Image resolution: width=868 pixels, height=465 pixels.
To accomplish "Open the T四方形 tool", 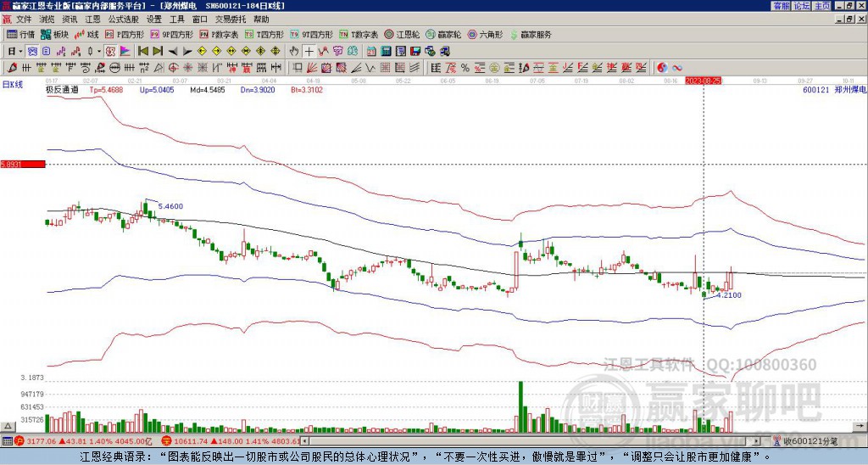I will pos(264,34).
